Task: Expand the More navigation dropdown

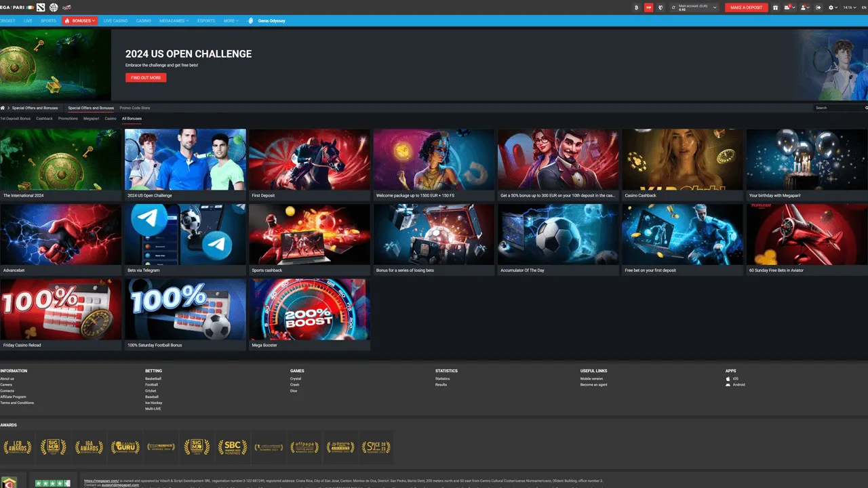Action: click(x=231, y=21)
